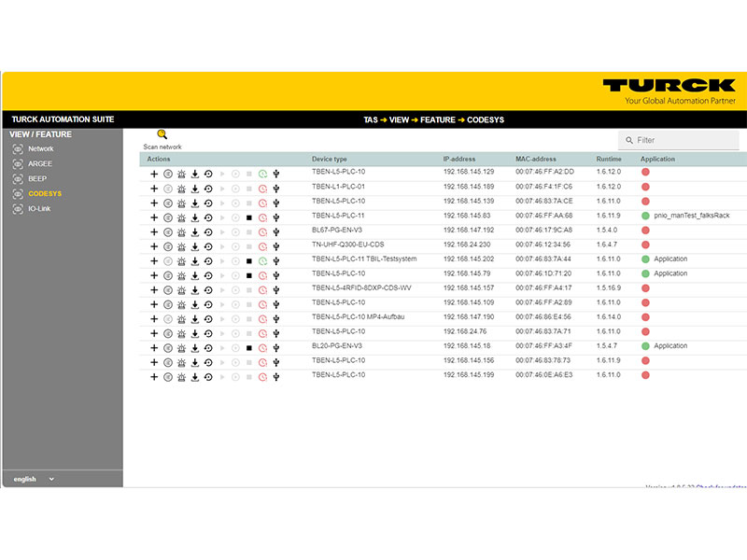Select the MAC address 00:07:46:12:34:56
The image size is (747, 560).
click(x=543, y=245)
